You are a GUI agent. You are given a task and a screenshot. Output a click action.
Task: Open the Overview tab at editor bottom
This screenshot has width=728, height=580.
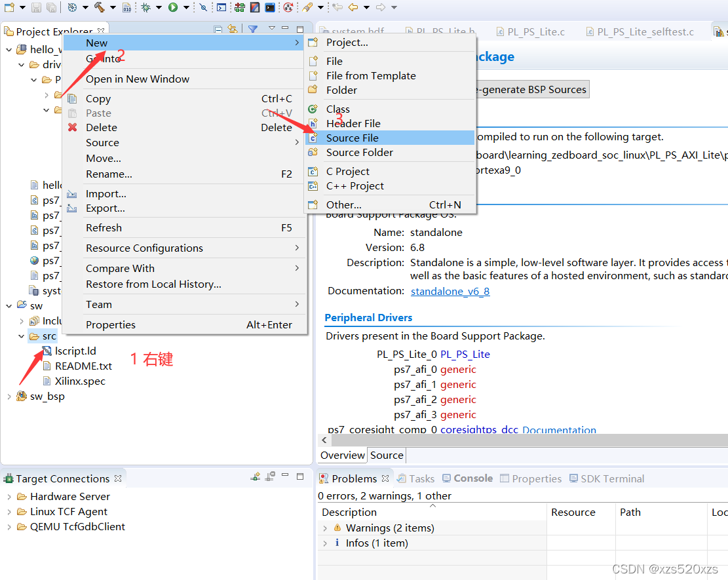pos(343,455)
